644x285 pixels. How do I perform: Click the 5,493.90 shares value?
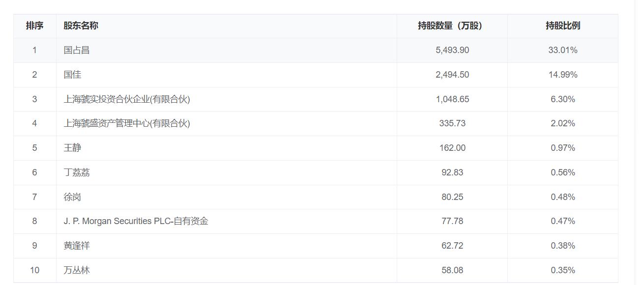(452, 50)
